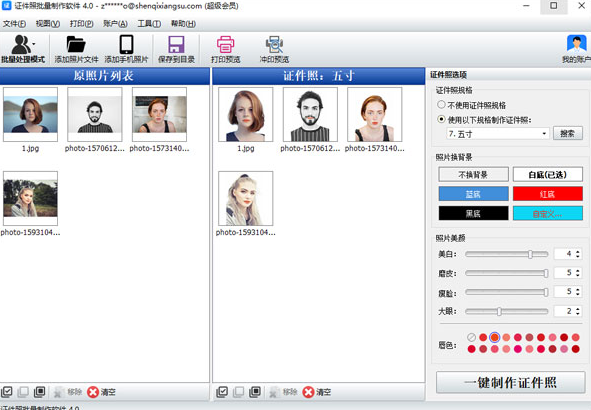
Task: Expand the 7. 五寸 size dropdown
Action: pyautogui.click(x=544, y=134)
